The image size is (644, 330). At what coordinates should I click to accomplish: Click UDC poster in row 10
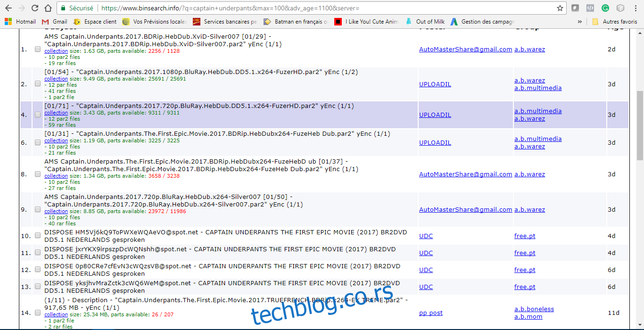(426, 236)
